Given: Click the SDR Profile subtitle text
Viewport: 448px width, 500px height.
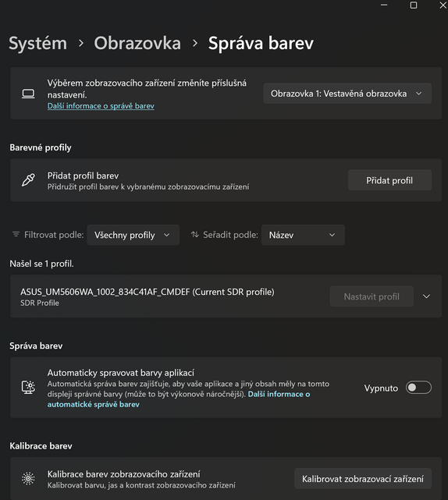Looking at the screenshot, I should (x=40, y=303).
